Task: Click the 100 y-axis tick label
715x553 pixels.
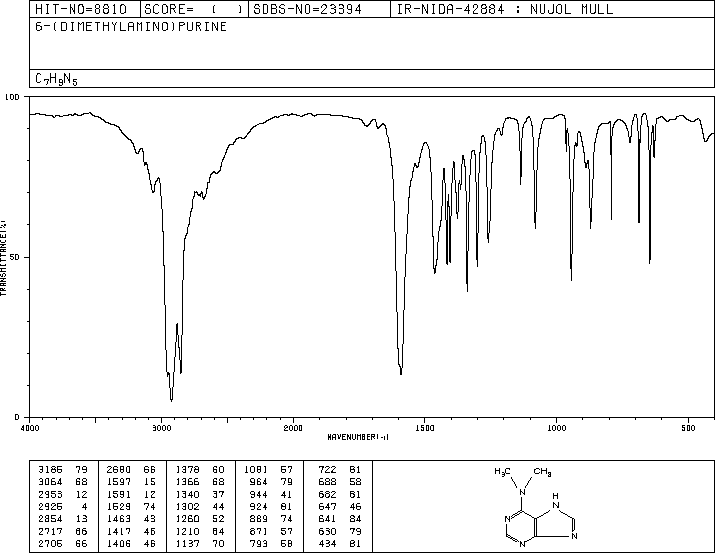Action: (x=12, y=97)
